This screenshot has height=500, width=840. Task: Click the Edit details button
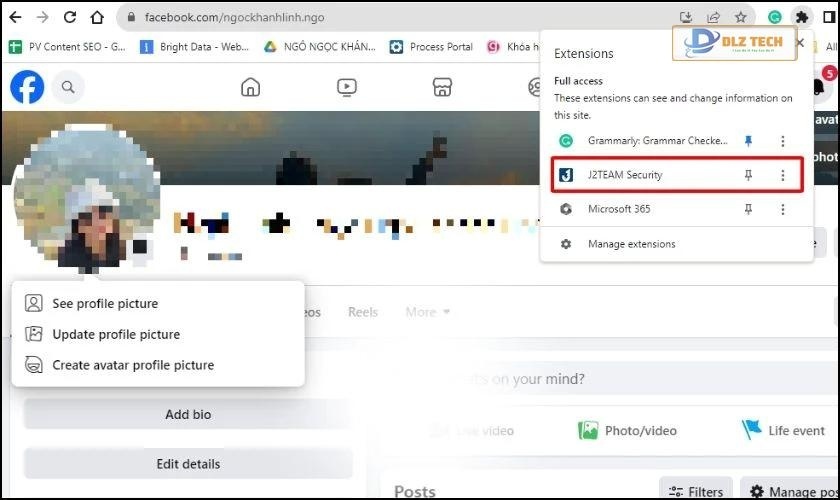coord(188,464)
